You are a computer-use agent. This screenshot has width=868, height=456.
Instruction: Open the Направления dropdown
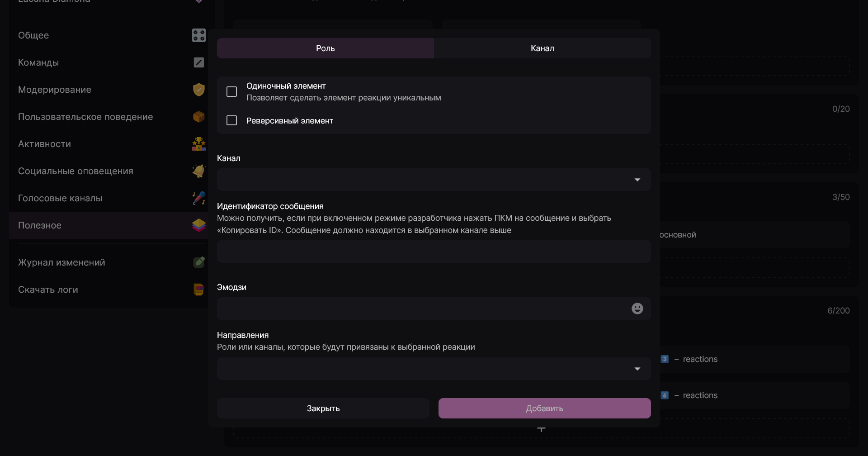[x=434, y=369]
